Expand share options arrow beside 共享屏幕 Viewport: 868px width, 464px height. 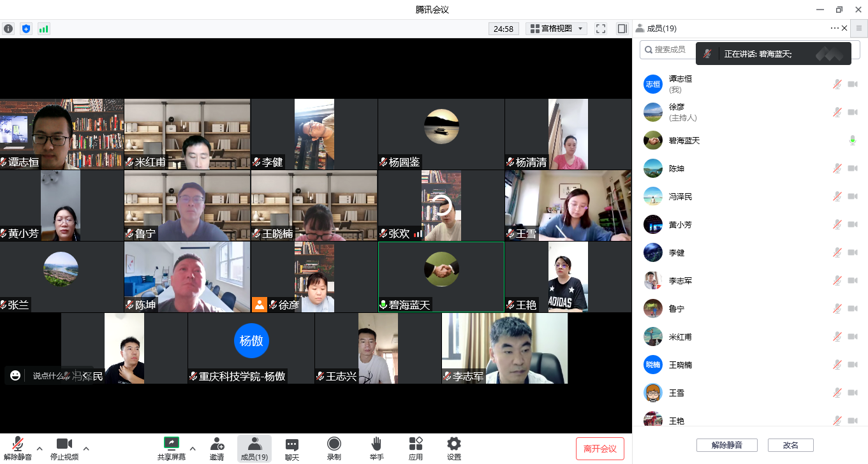tap(193, 449)
